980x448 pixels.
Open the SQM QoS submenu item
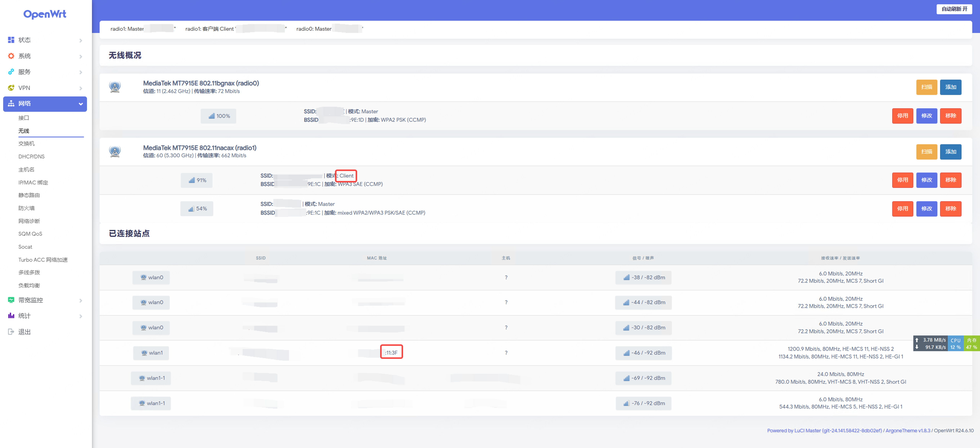tap(30, 234)
